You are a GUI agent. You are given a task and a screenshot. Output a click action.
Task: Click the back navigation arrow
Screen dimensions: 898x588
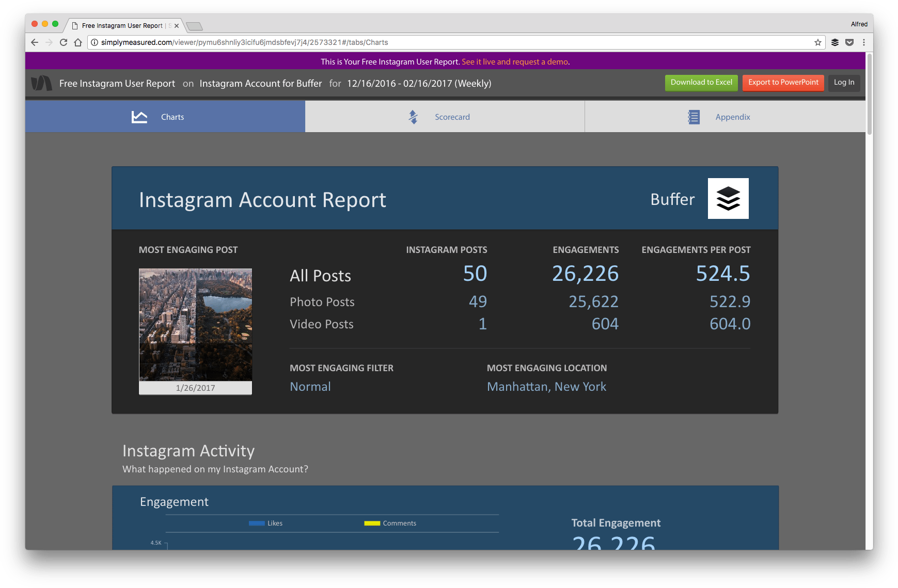[34, 42]
